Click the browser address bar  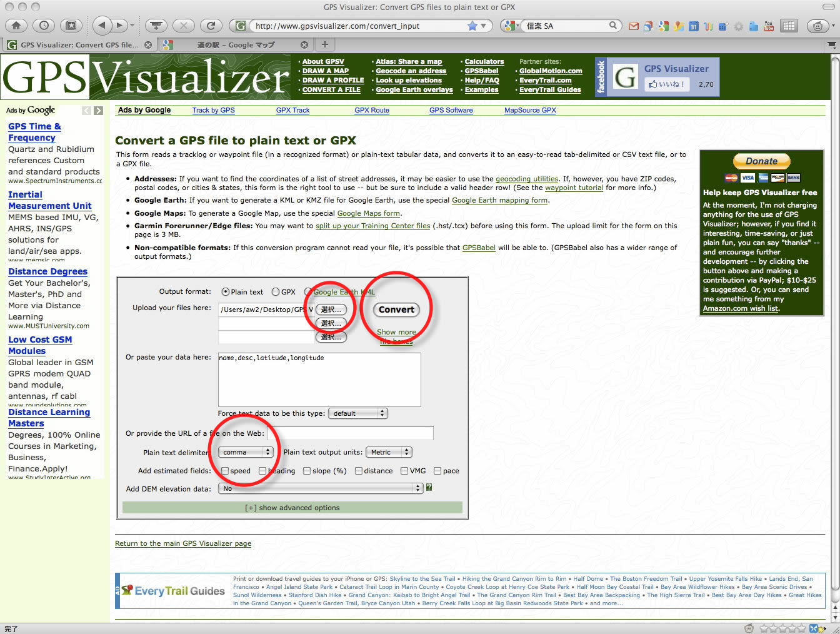(x=359, y=26)
